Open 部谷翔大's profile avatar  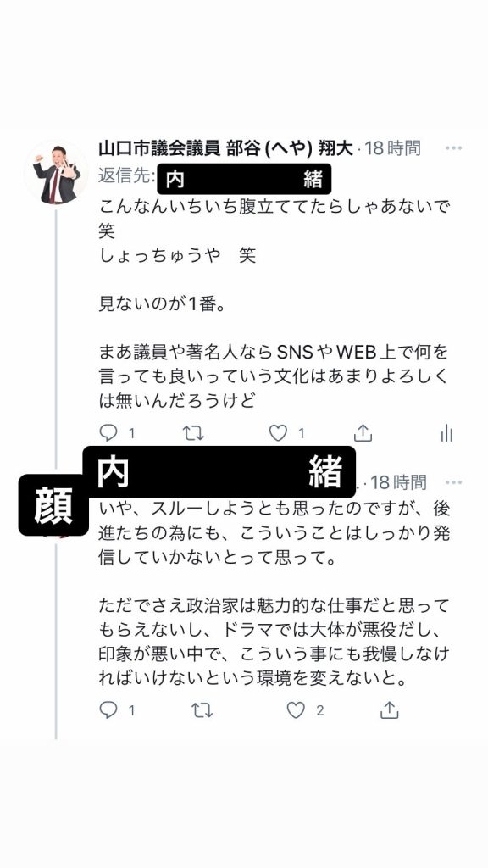56,173
